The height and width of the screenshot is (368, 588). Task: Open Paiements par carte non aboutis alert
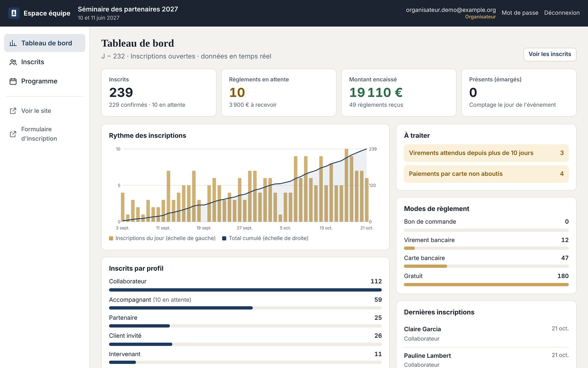pos(486,174)
